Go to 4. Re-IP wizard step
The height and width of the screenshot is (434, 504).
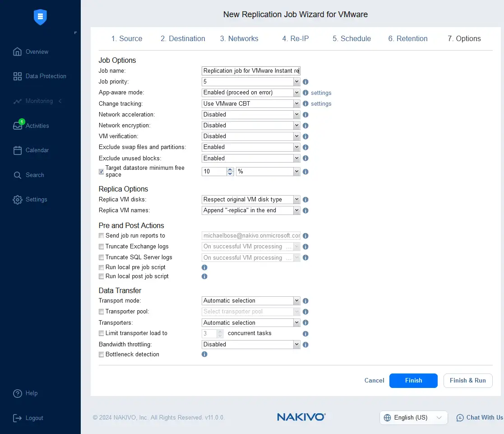(x=296, y=38)
